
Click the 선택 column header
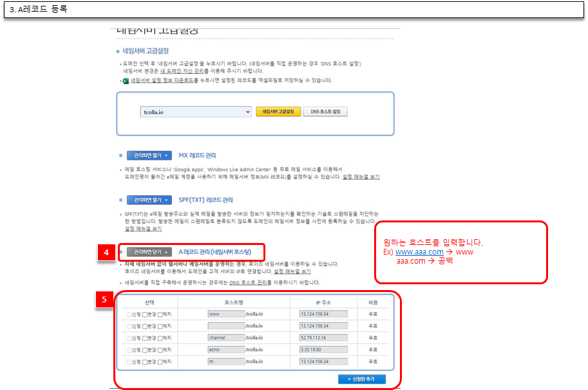[149, 302]
